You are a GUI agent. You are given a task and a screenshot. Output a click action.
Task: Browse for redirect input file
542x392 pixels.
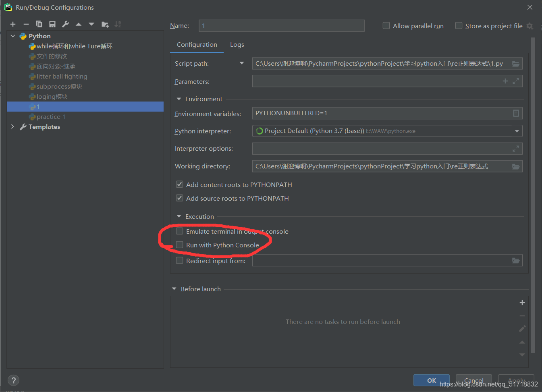pyautogui.click(x=516, y=260)
